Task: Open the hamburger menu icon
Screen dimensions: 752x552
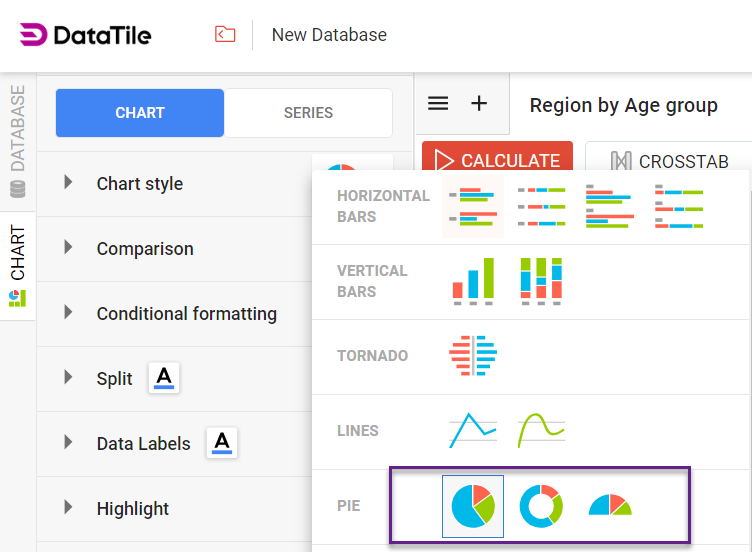Action: (438, 104)
